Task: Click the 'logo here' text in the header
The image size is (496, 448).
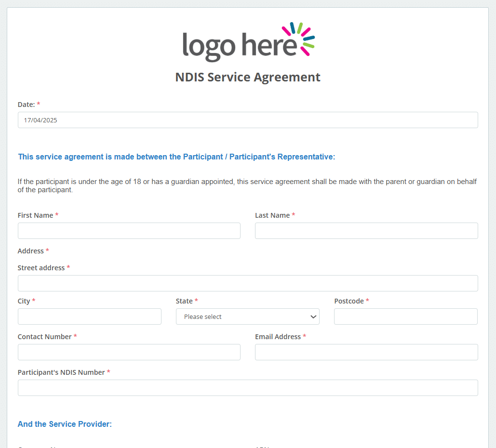Action: tap(239, 46)
